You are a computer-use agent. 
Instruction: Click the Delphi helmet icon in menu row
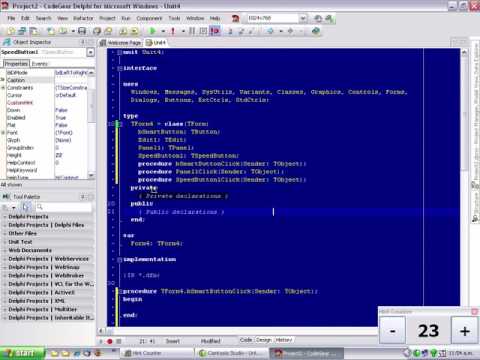pyautogui.click(x=236, y=18)
